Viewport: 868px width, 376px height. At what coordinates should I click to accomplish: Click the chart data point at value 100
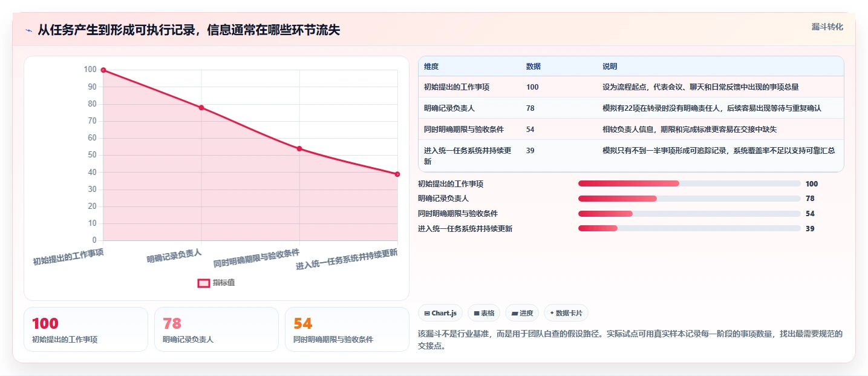[x=103, y=70]
